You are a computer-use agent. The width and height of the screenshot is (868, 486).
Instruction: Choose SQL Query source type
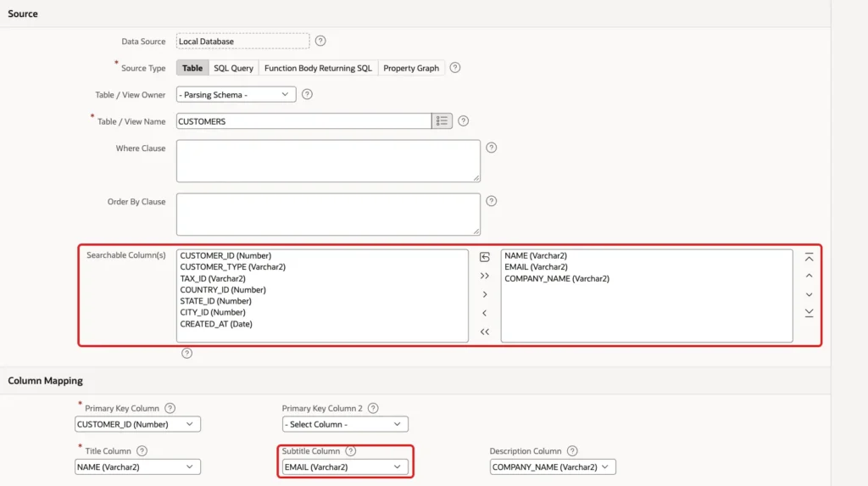[x=233, y=68]
